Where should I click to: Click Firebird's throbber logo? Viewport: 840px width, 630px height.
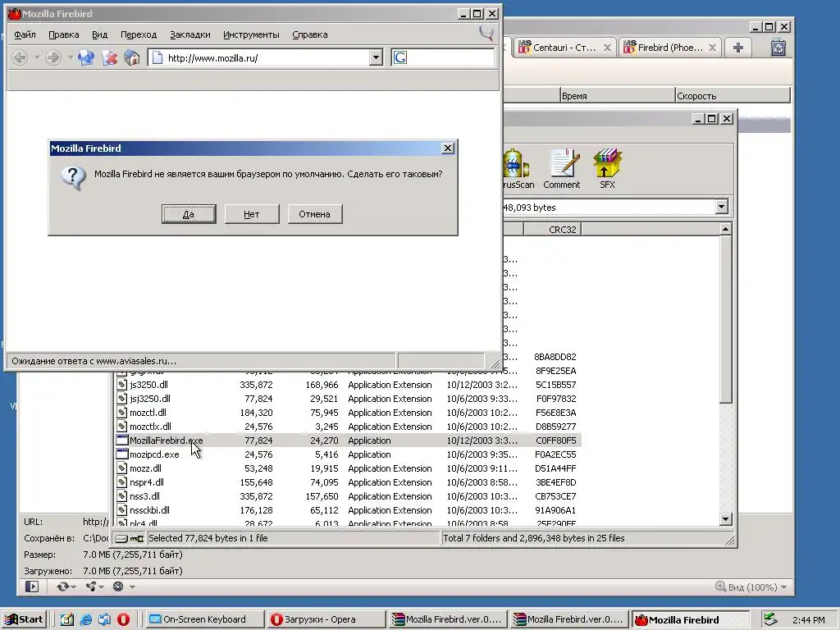(486, 34)
